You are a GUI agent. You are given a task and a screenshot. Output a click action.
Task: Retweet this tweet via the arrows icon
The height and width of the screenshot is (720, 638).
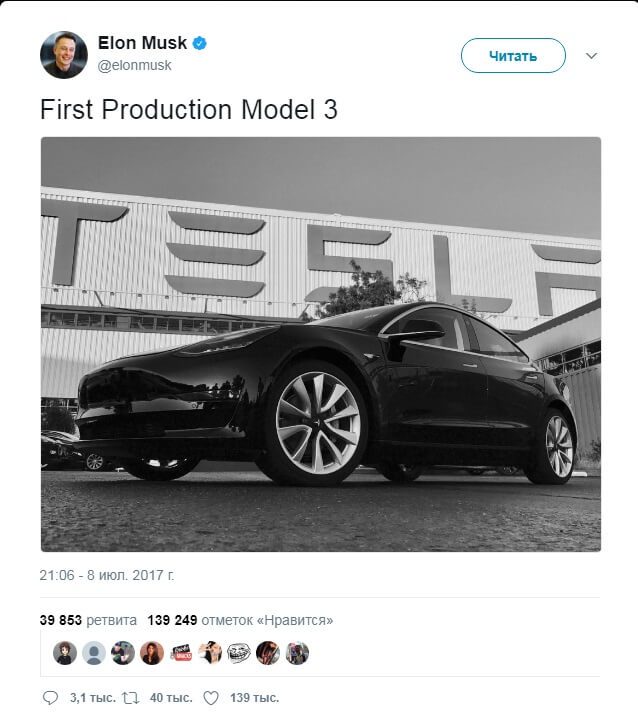(x=129, y=697)
